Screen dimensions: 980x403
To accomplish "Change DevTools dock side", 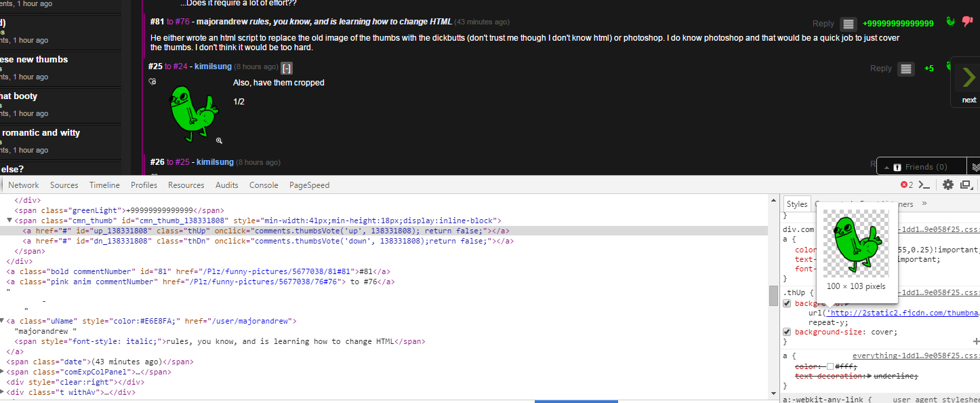I will (966, 185).
